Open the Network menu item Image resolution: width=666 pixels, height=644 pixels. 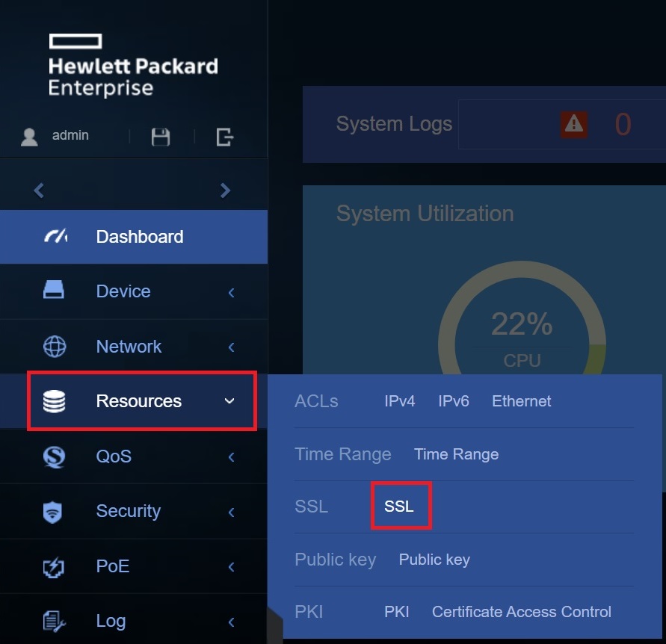pos(134,347)
